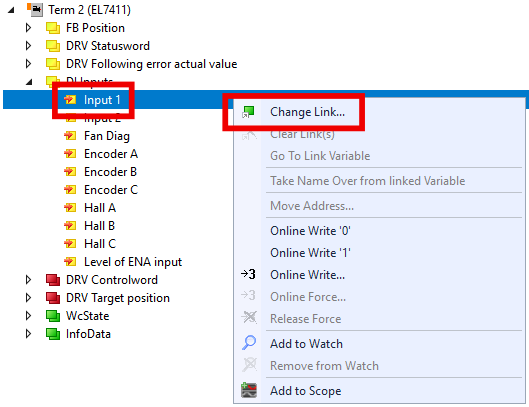
Task: Click the yellow FB Position folder icon
Action: tap(53, 28)
